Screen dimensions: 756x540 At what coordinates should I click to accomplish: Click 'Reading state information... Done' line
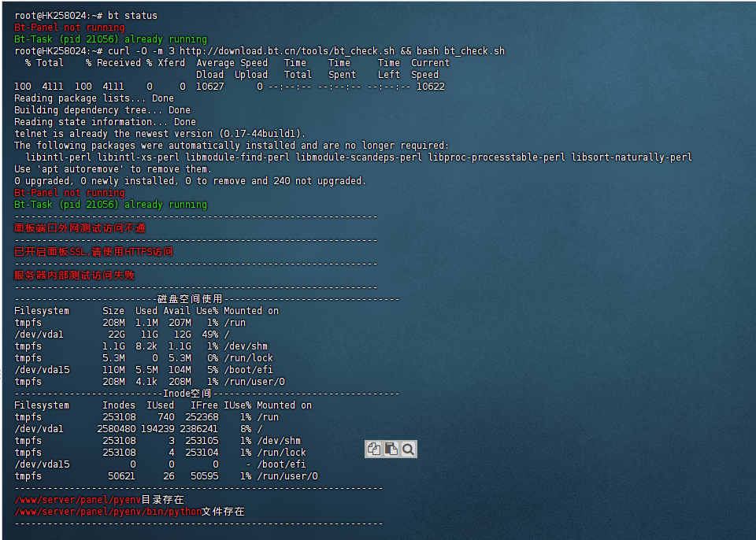pos(105,122)
